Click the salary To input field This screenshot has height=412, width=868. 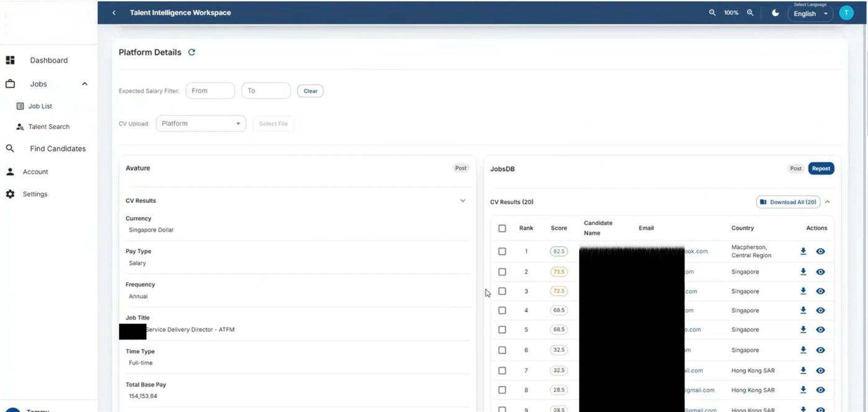point(266,90)
